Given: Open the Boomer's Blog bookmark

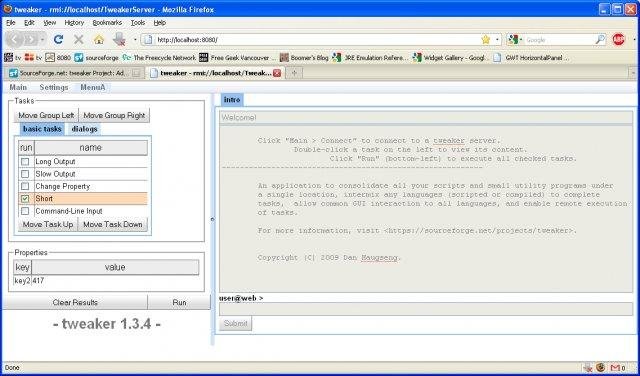Looking at the screenshot, I should (304, 58).
